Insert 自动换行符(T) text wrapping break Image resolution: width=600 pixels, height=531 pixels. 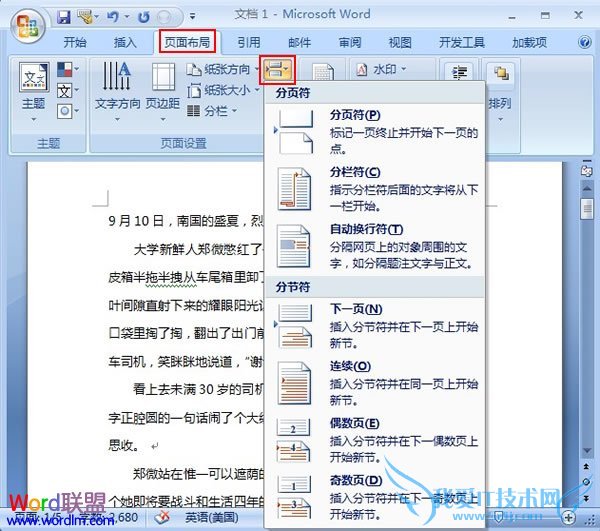click(x=375, y=246)
